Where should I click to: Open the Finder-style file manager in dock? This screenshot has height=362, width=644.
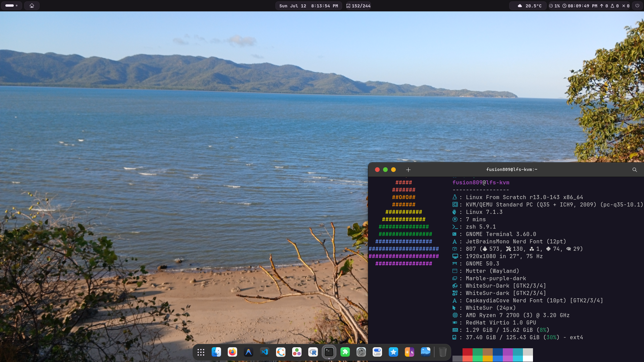tap(216, 352)
